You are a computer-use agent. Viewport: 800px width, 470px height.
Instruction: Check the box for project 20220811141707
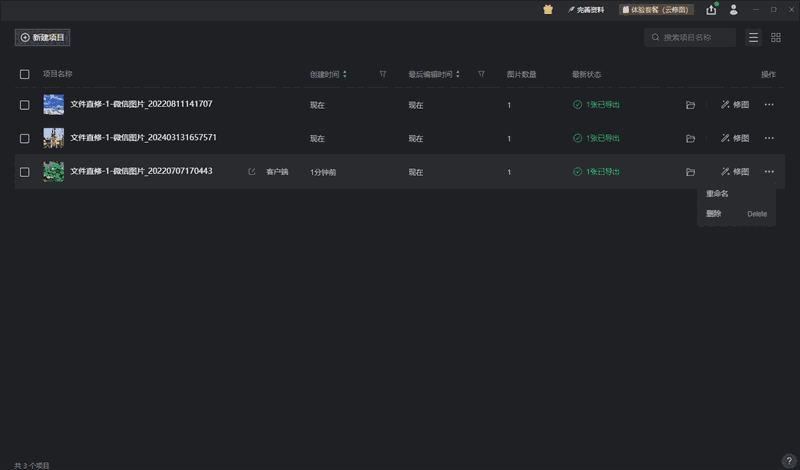tap(25, 105)
